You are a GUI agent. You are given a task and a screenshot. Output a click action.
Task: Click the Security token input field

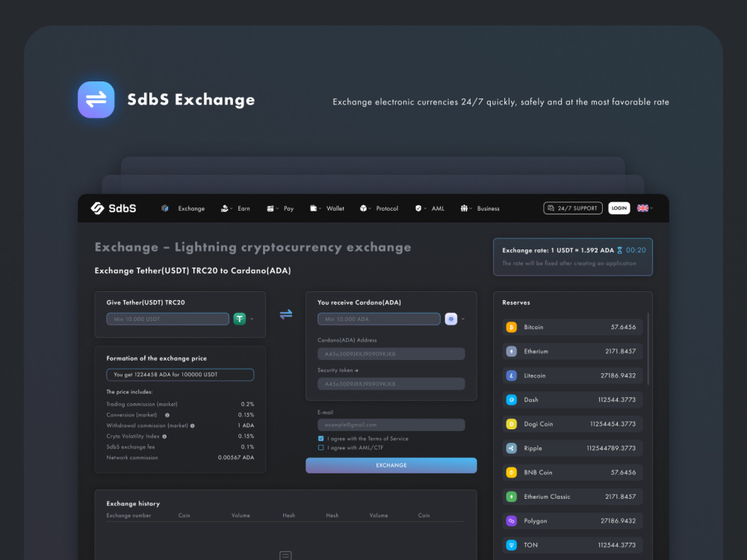391,384
